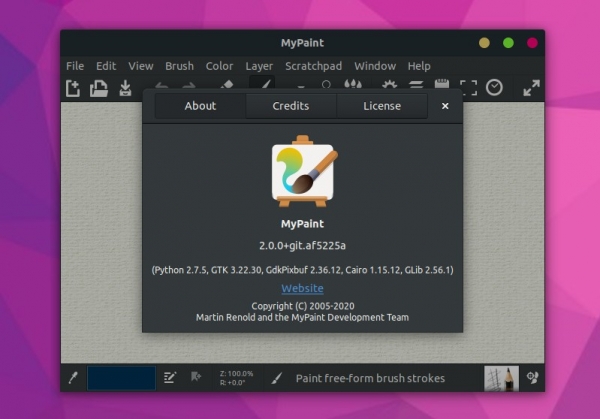Toggle fullscreen with the corner-brackets icon
The width and height of the screenshot is (600, 419).
tap(468, 88)
